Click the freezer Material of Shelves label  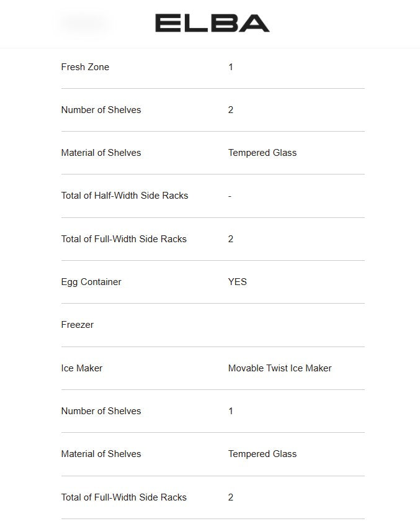click(x=101, y=454)
